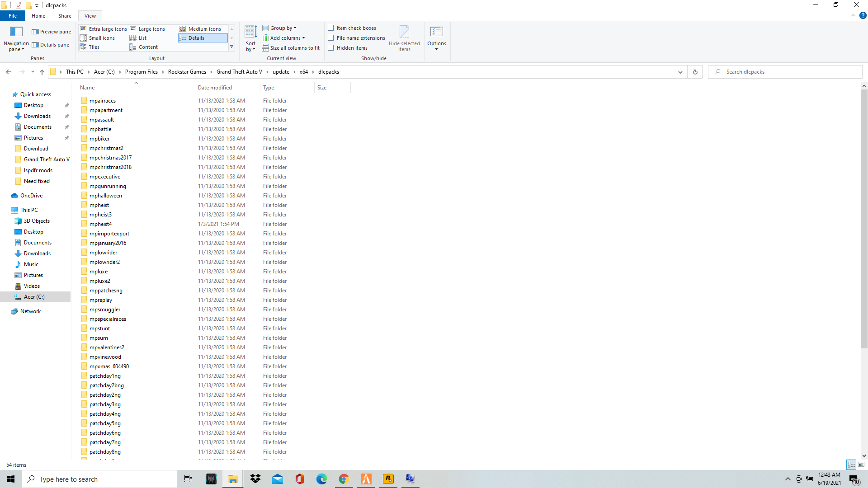Switch to the Home ribbon tab
The height and width of the screenshot is (488, 868).
(x=38, y=16)
